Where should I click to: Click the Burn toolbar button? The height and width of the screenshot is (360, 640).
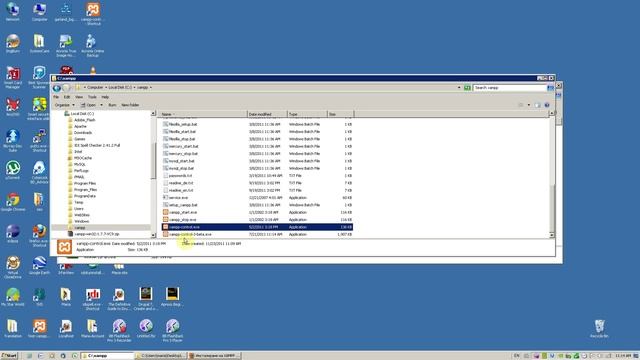click(112, 105)
